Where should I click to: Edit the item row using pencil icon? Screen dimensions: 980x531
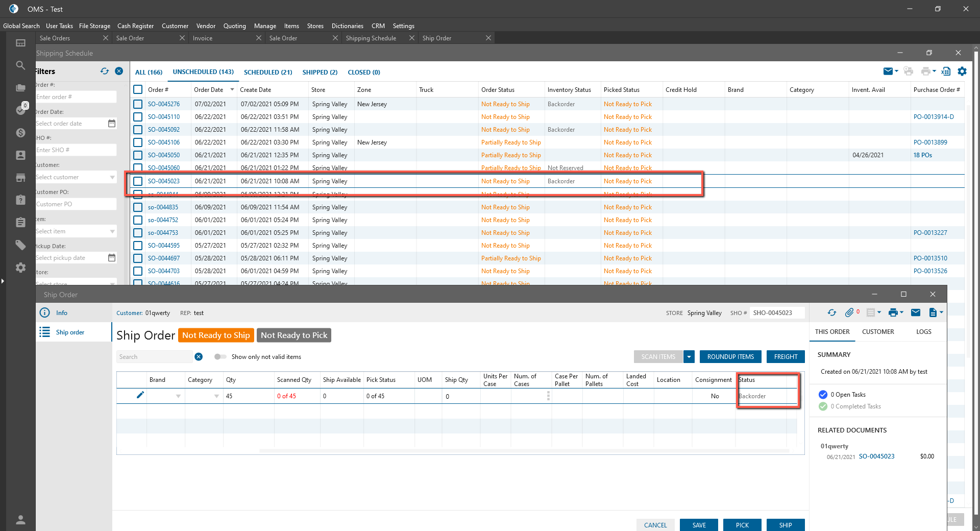140,395
